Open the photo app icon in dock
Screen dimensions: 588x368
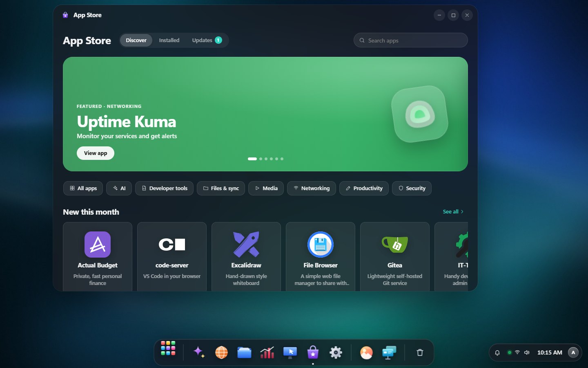366,352
